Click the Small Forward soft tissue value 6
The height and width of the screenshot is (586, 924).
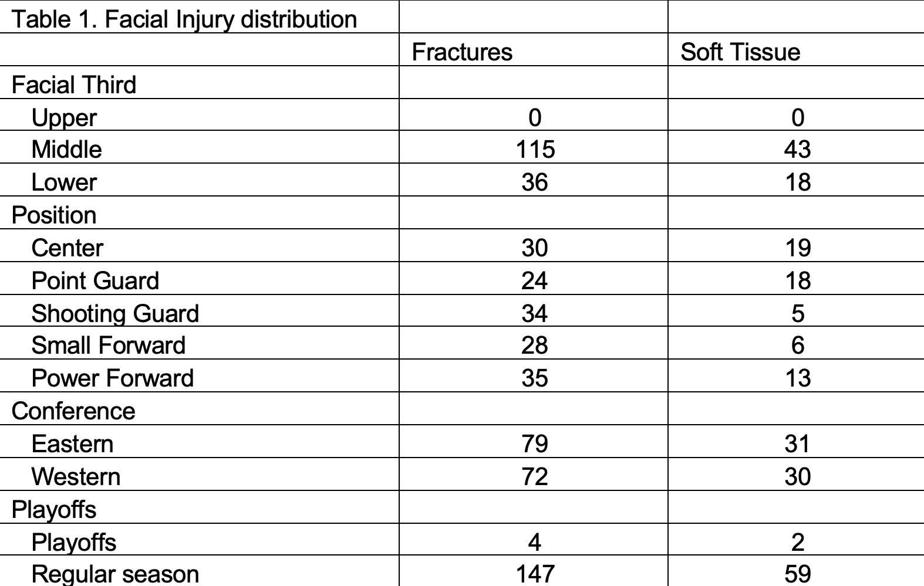(x=797, y=345)
